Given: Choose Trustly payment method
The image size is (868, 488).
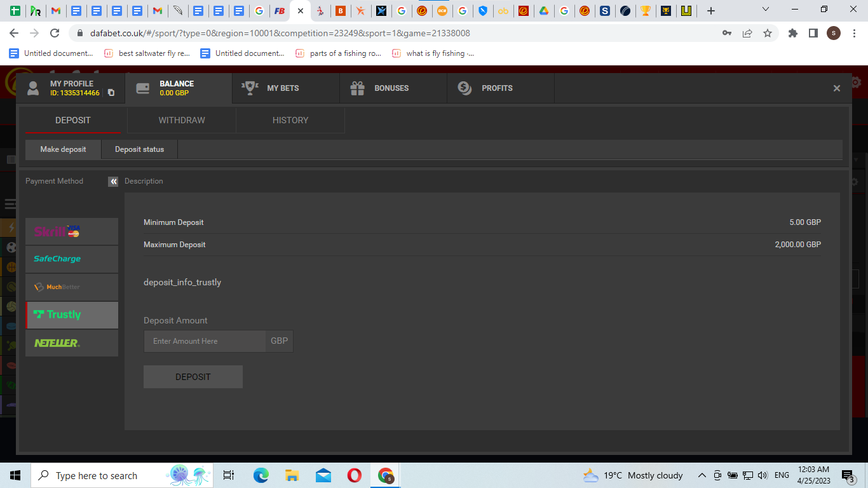Looking at the screenshot, I should click(72, 315).
